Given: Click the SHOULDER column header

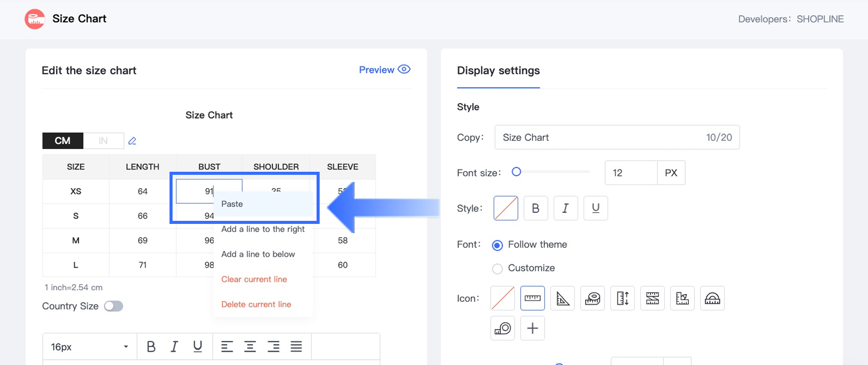Looking at the screenshot, I should pyautogui.click(x=276, y=167).
